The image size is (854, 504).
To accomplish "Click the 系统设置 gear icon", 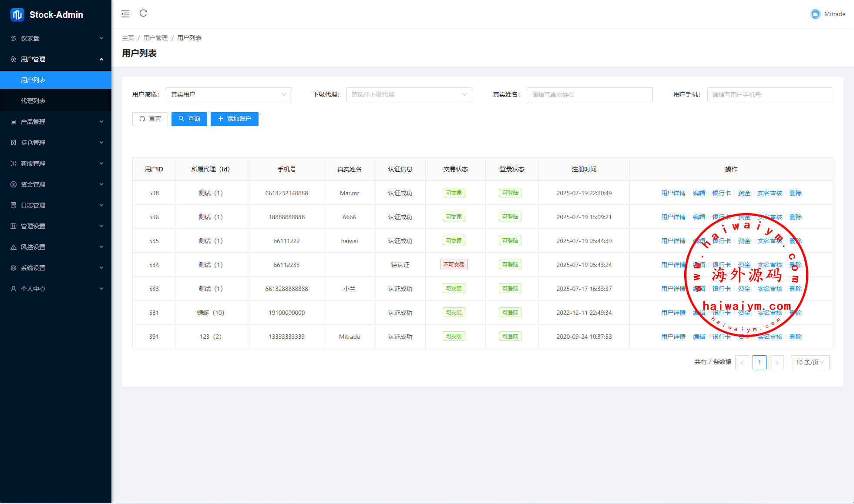I will click(13, 268).
